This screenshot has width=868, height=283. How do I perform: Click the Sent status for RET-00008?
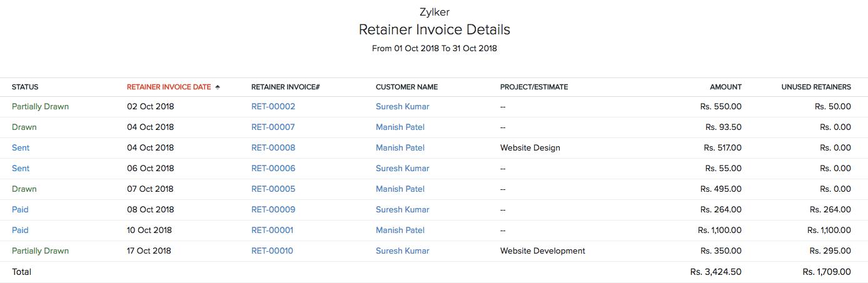tap(21, 148)
